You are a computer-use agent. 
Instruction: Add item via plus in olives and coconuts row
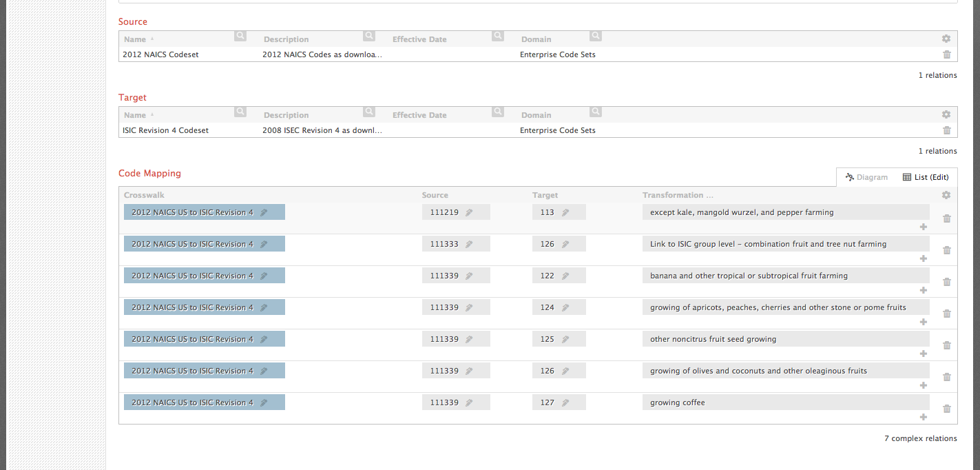point(924,385)
